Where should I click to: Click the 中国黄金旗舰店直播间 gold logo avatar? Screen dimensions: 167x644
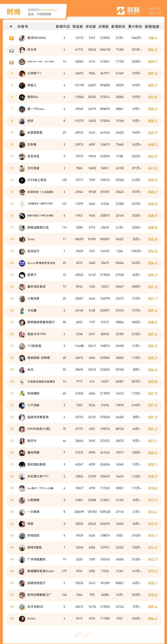pyautogui.click(x=22, y=382)
